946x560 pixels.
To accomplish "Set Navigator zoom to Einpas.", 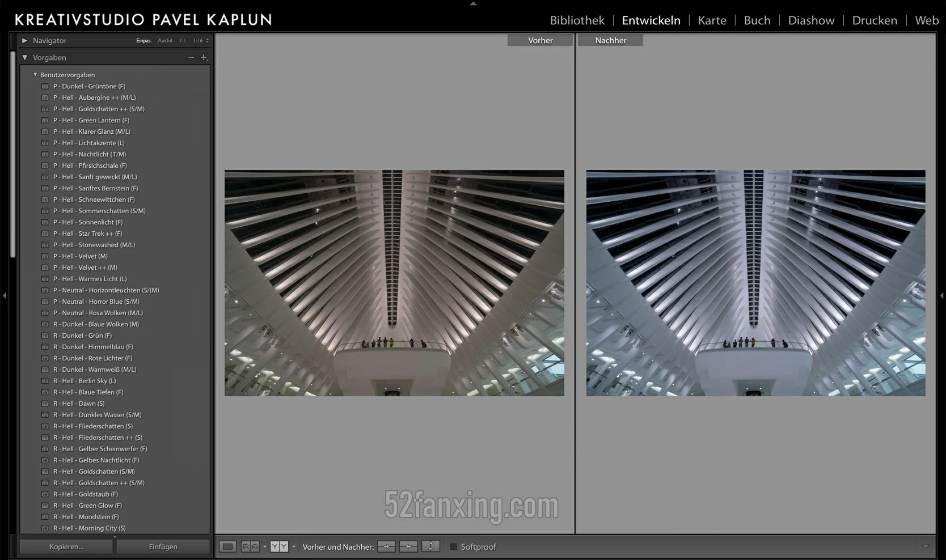I will (x=144, y=40).
